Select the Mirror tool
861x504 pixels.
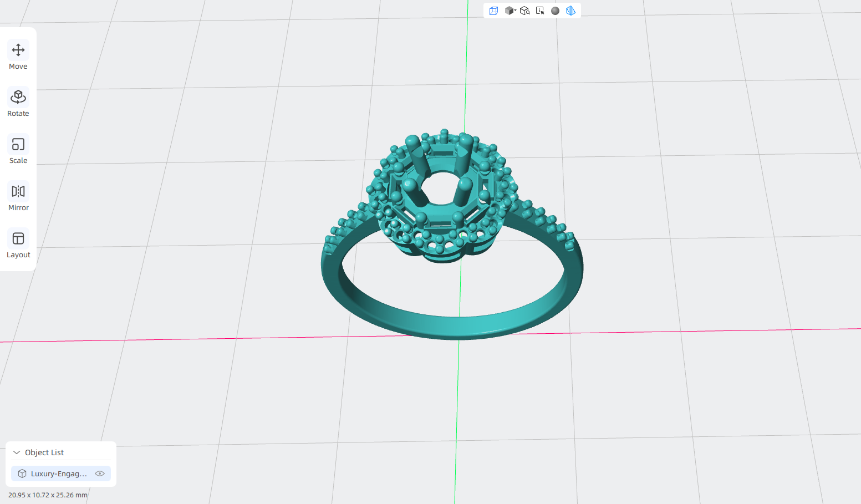pyautogui.click(x=18, y=197)
